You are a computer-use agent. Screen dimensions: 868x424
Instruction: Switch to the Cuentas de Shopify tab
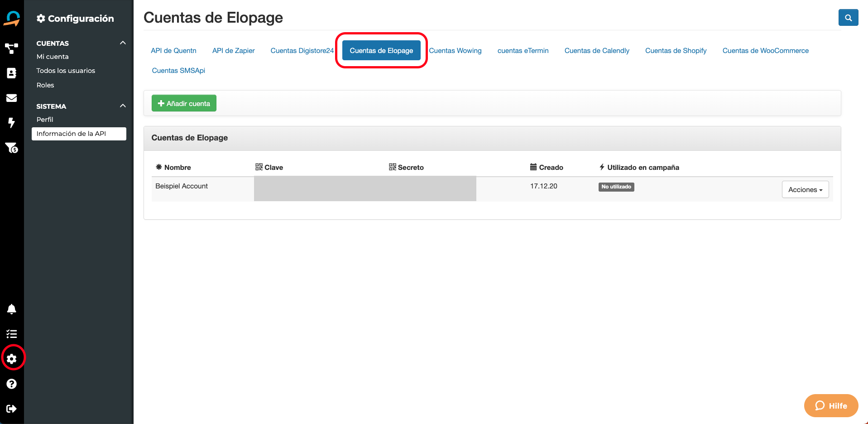click(676, 50)
